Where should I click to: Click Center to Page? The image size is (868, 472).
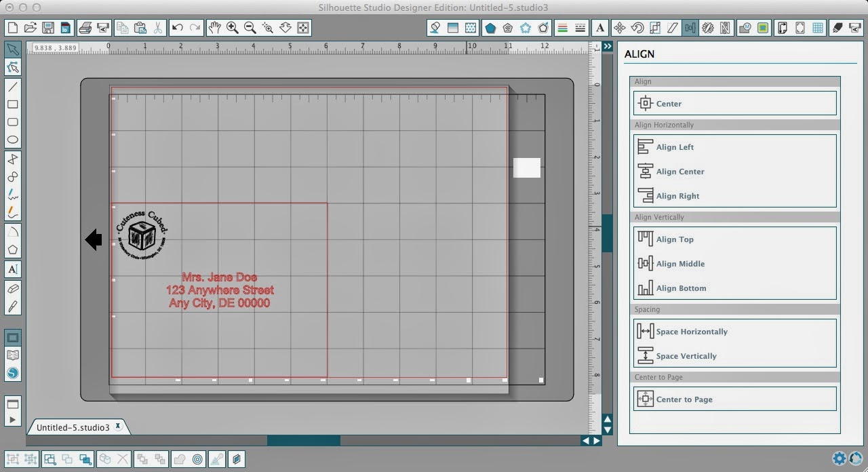click(x=735, y=399)
